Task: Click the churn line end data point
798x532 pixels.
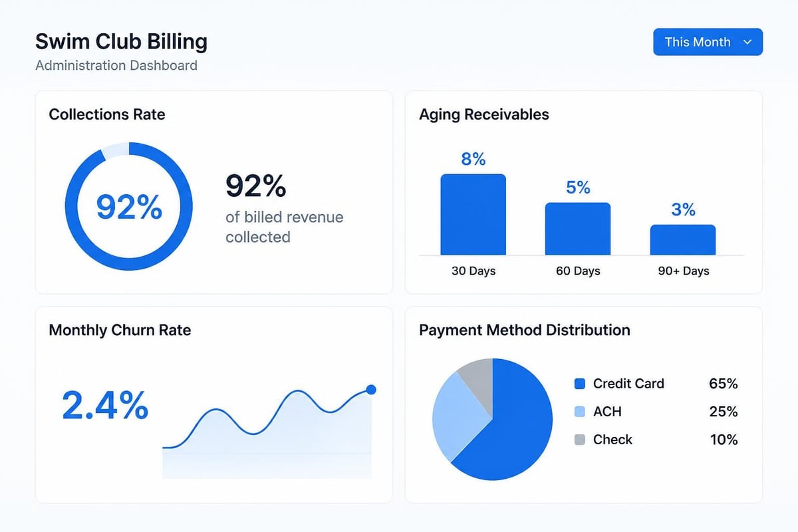Action: click(x=371, y=389)
